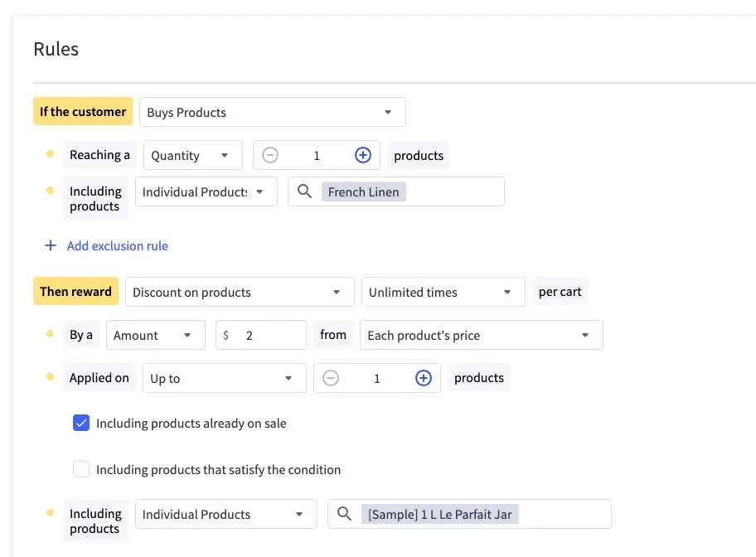The height and width of the screenshot is (557, 756).
Task: Uncheck Including products already on sale
Action: (81, 423)
